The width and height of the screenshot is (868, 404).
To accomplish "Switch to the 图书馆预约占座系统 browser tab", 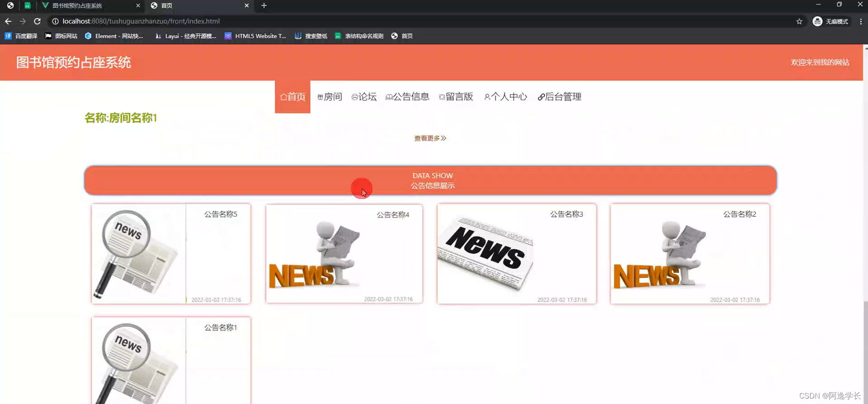I will [90, 5].
